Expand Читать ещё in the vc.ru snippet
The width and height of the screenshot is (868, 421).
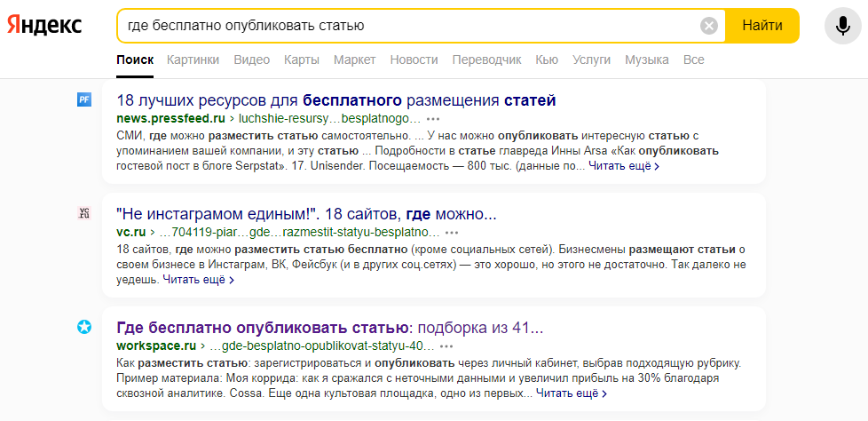(x=198, y=280)
